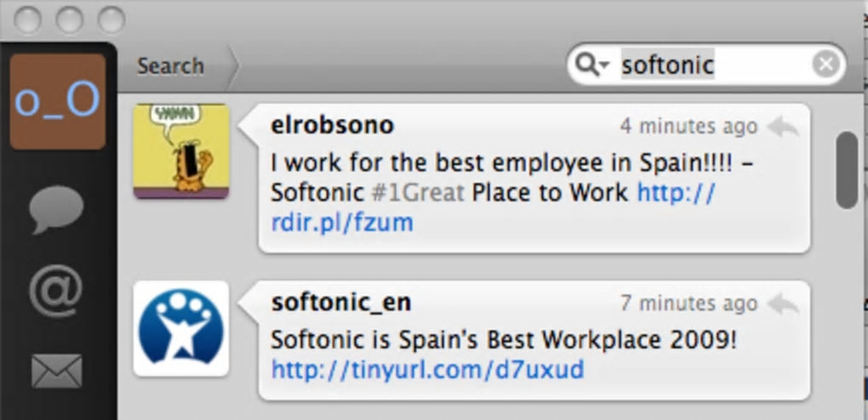This screenshot has width=868, height=420.
Task: Open the softonic_en username
Action: point(341,303)
